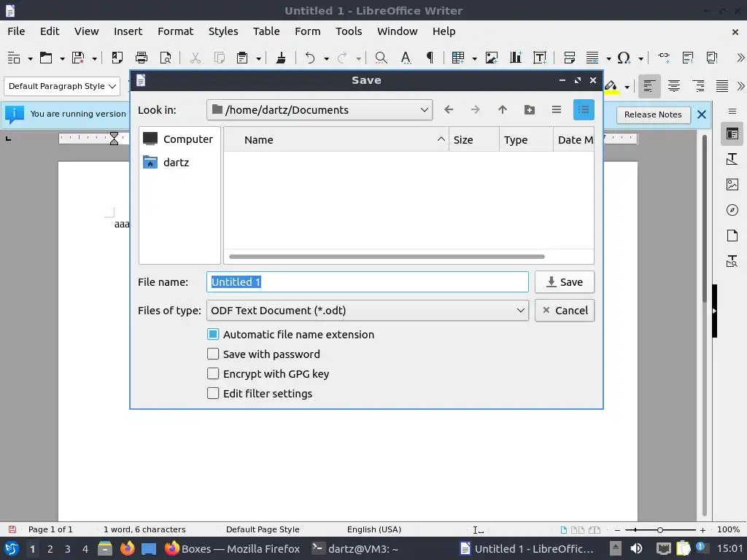The image size is (747, 560).
Task: Expand the Insert Table dropdown arrow
Action: (x=474, y=58)
